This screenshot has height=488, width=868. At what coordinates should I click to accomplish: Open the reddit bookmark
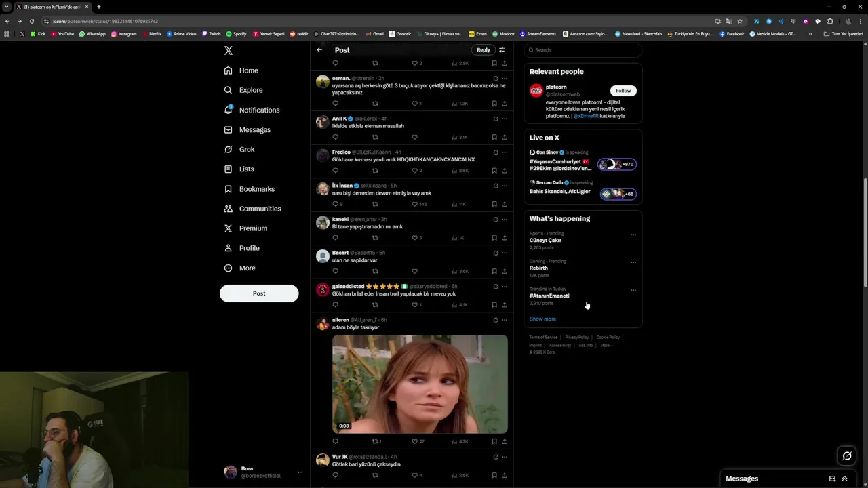tap(298, 34)
